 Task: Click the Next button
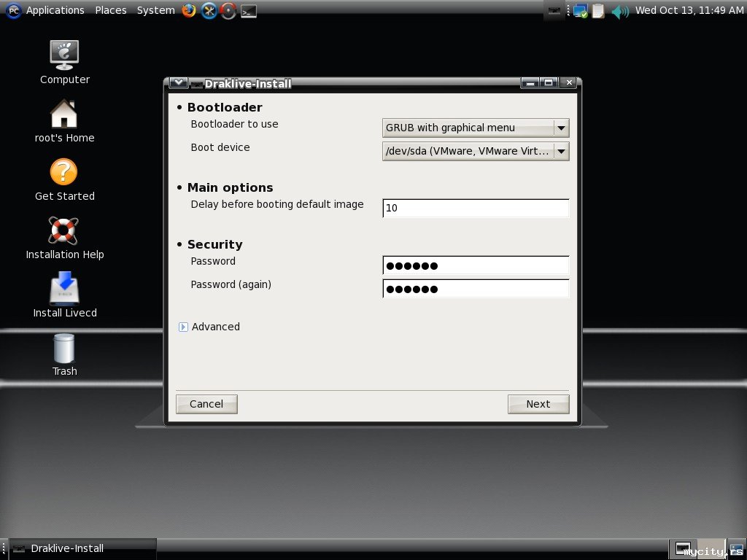[x=538, y=404]
